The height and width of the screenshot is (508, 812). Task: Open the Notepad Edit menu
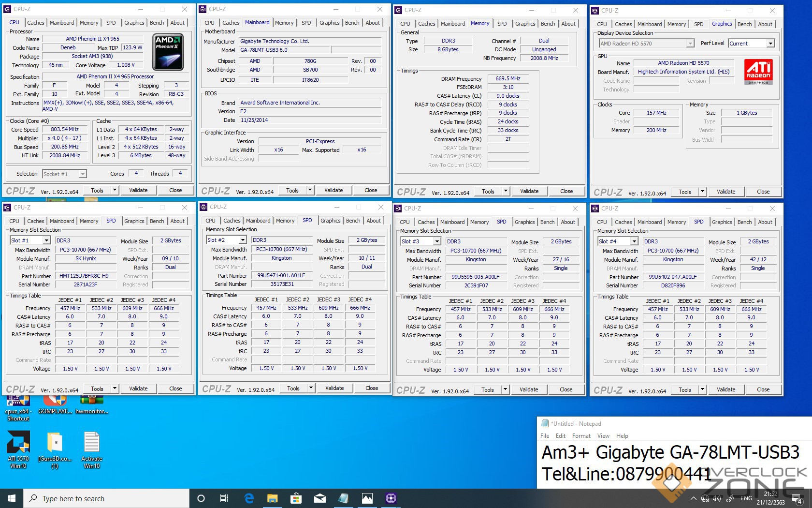[561, 436]
